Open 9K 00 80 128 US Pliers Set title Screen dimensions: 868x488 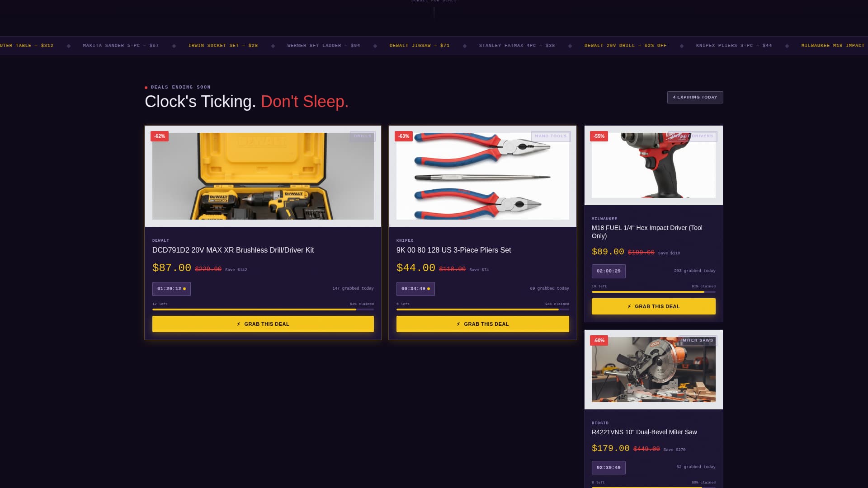point(453,250)
